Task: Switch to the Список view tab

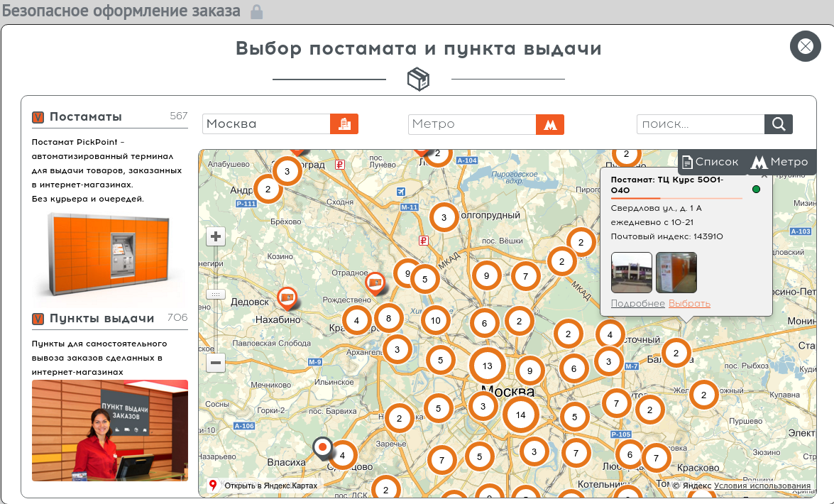Action: [x=710, y=162]
